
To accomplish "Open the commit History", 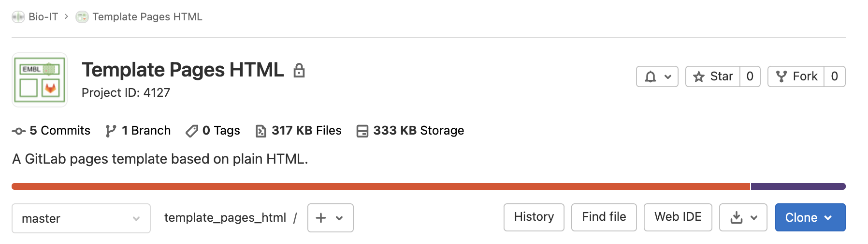I will [534, 217].
